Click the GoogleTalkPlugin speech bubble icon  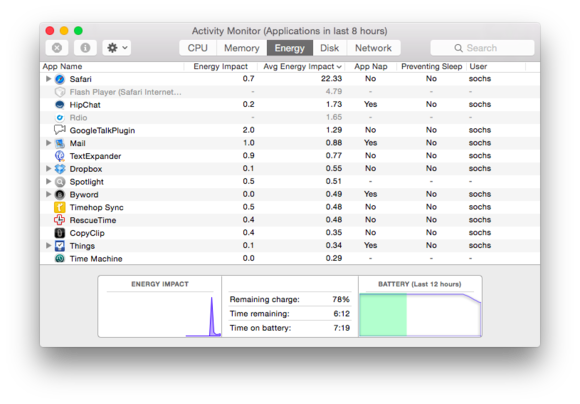60,130
